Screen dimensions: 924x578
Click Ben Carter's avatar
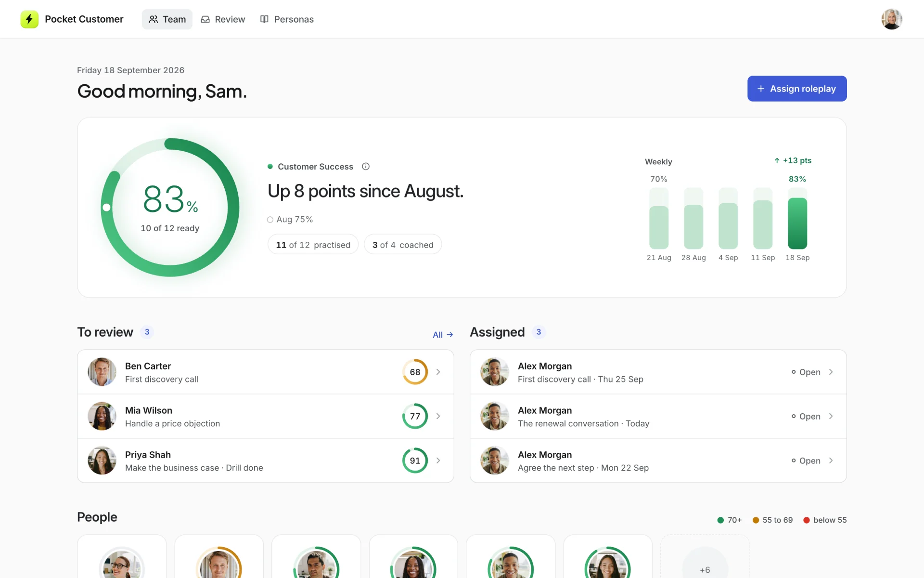pyautogui.click(x=102, y=372)
